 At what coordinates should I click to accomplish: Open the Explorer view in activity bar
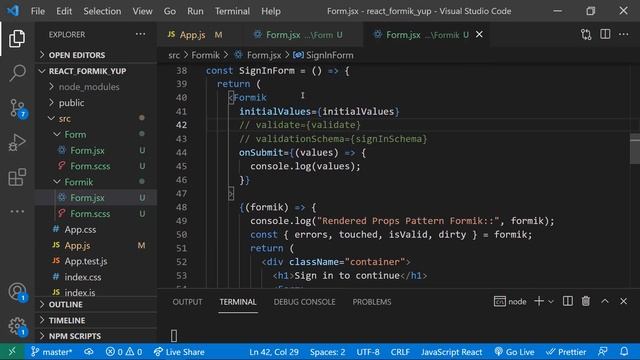[17, 38]
